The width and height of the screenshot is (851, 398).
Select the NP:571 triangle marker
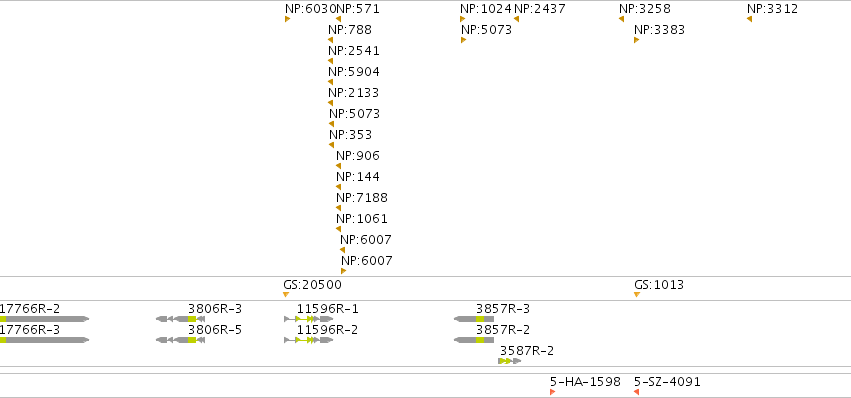[339, 19]
